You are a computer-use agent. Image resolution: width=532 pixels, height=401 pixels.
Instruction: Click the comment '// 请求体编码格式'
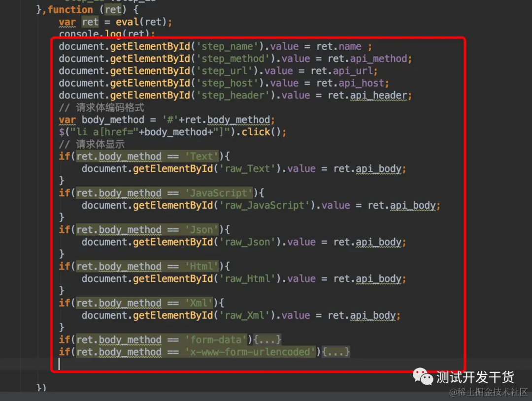[x=101, y=107]
